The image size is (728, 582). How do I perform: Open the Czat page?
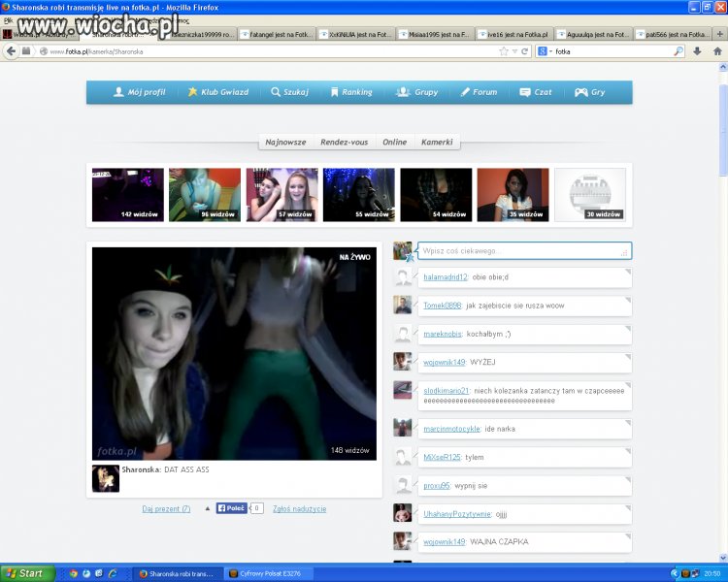[536, 92]
